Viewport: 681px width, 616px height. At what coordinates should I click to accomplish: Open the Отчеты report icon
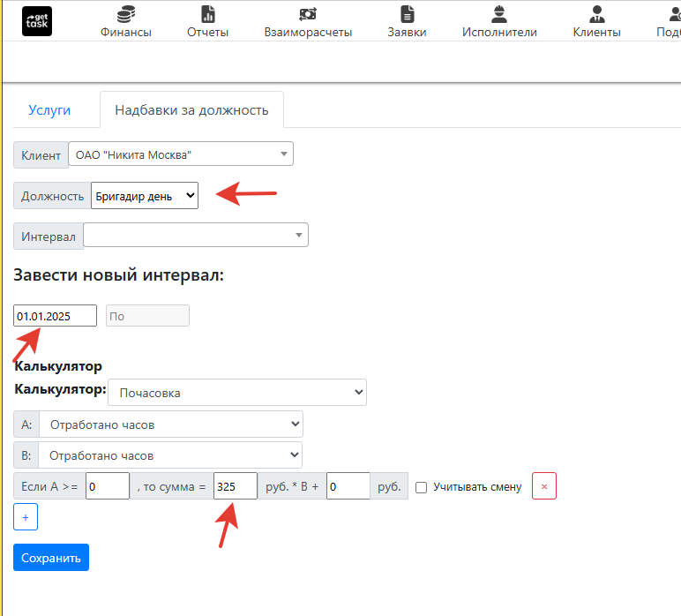tap(207, 14)
